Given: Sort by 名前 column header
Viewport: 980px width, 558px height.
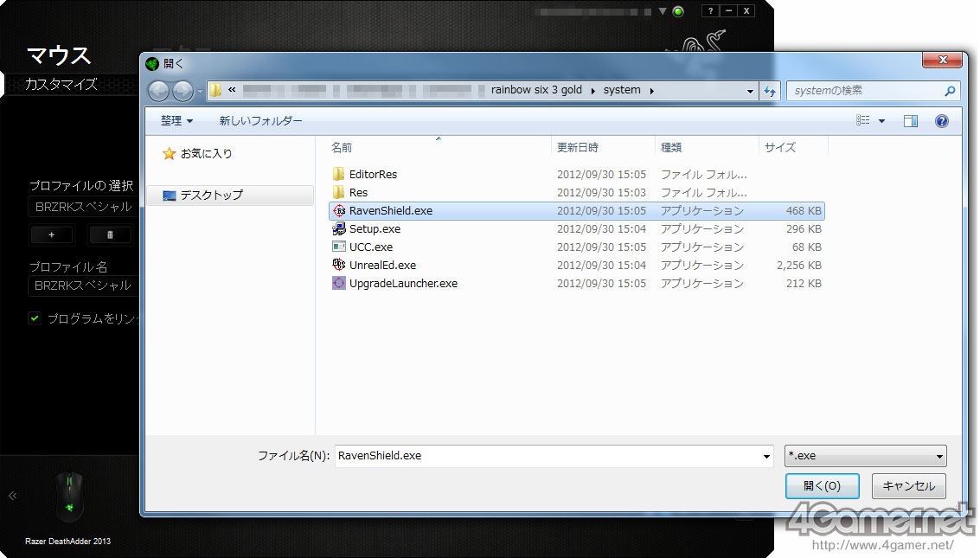Looking at the screenshot, I should coord(342,147).
